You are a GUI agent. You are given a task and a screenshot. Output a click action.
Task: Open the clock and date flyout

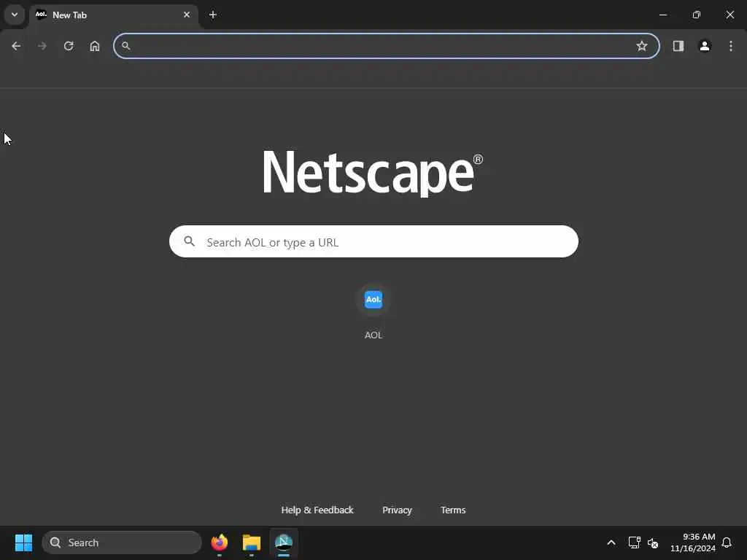693,542
